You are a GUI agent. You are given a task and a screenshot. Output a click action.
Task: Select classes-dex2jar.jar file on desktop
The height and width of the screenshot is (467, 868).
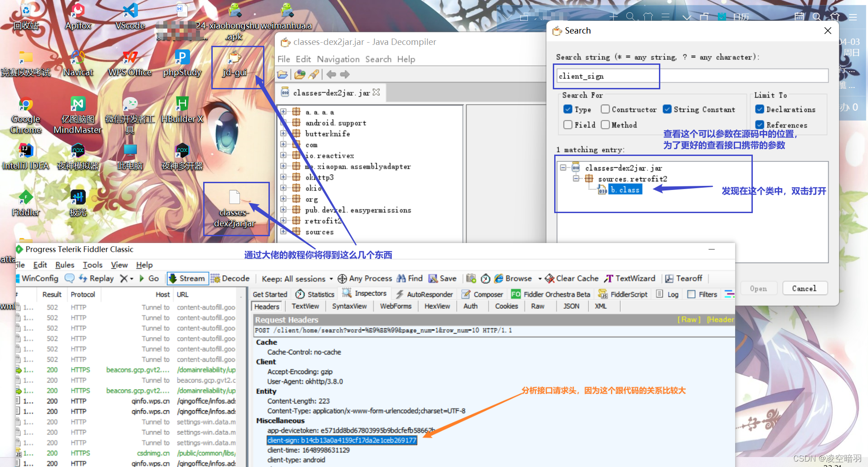pos(234,209)
